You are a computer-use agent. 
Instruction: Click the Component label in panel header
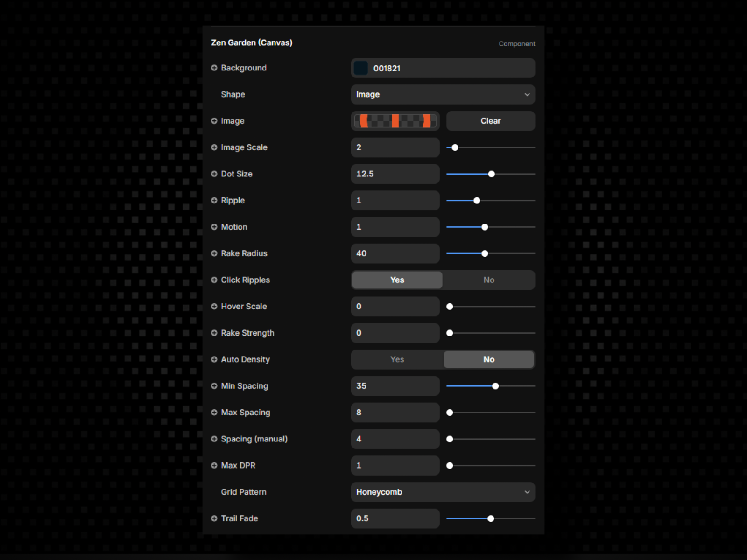[x=516, y=44]
